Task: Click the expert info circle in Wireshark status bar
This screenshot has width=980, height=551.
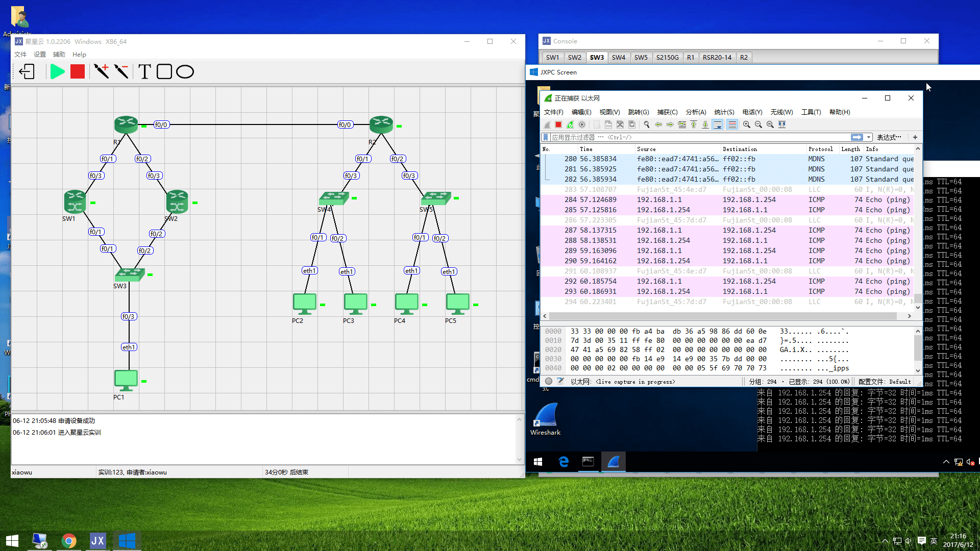Action: [549, 381]
